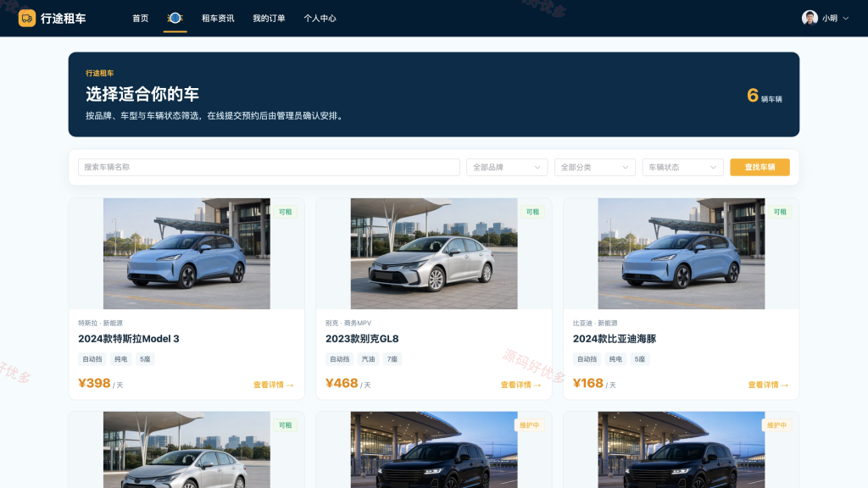This screenshot has height=488, width=868.
Task: Click 查看详情 on the Model 3 card
Action: [x=274, y=385]
